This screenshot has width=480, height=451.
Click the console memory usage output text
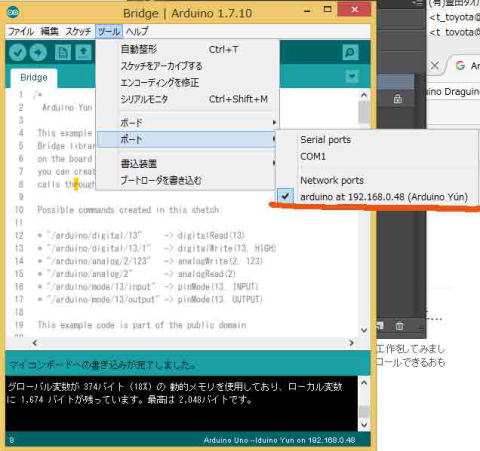tap(175, 393)
